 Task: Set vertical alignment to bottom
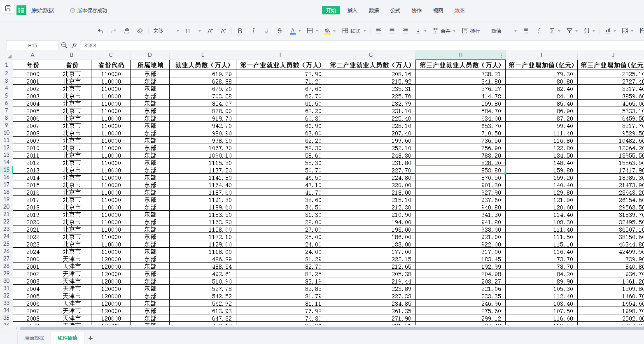pyautogui.click(x=418, y=31)
